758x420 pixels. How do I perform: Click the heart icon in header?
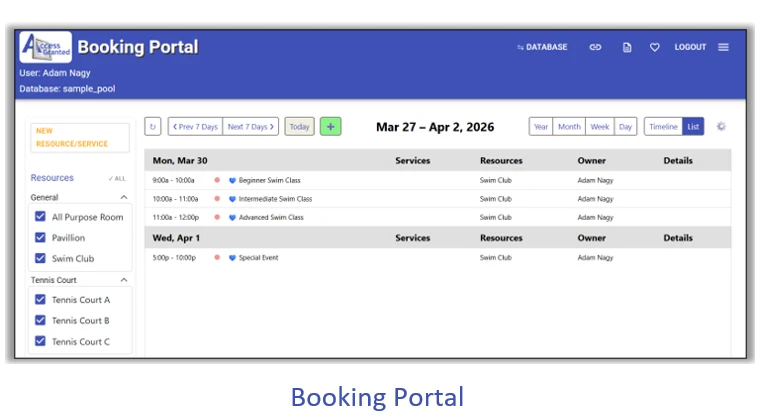655,47
